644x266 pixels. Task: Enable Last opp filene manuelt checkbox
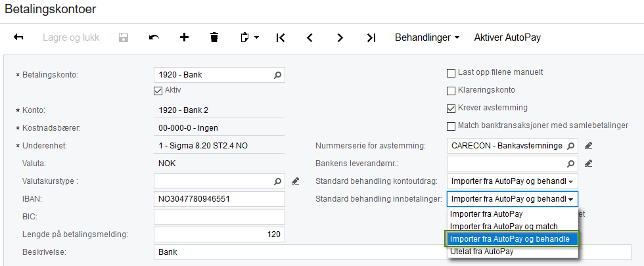click(x=451, y=73)
